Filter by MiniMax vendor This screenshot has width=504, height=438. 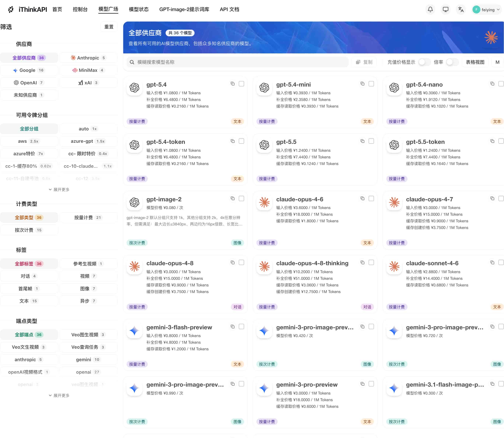click(x=88, y=70)
